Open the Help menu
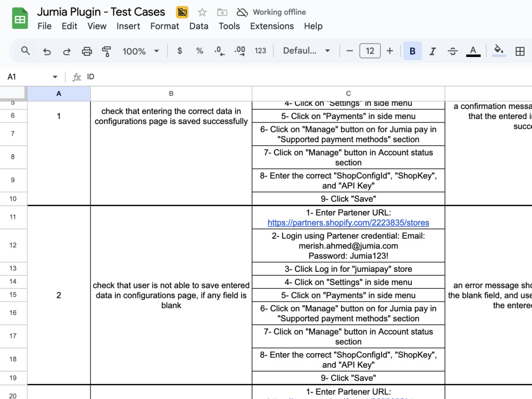Viewport: 532px width, 399px height. tap(313, 26)
